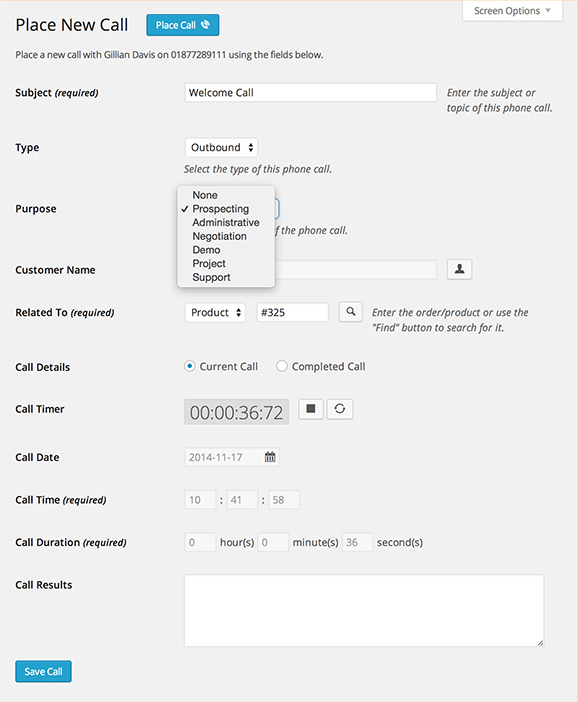Screen dimensions: 578x702
Task: Open the Product related-to dropdown
Action: (x=215, y=312)
